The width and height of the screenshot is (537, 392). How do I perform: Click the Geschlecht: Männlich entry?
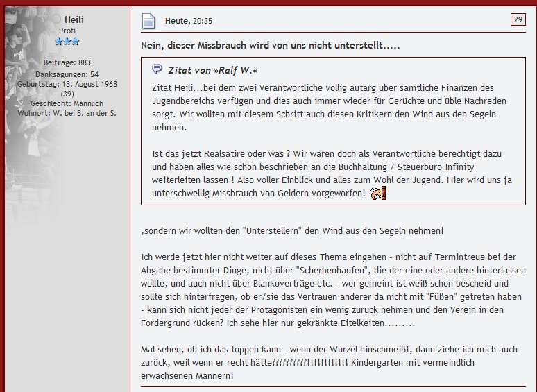[x=67, y=103]
